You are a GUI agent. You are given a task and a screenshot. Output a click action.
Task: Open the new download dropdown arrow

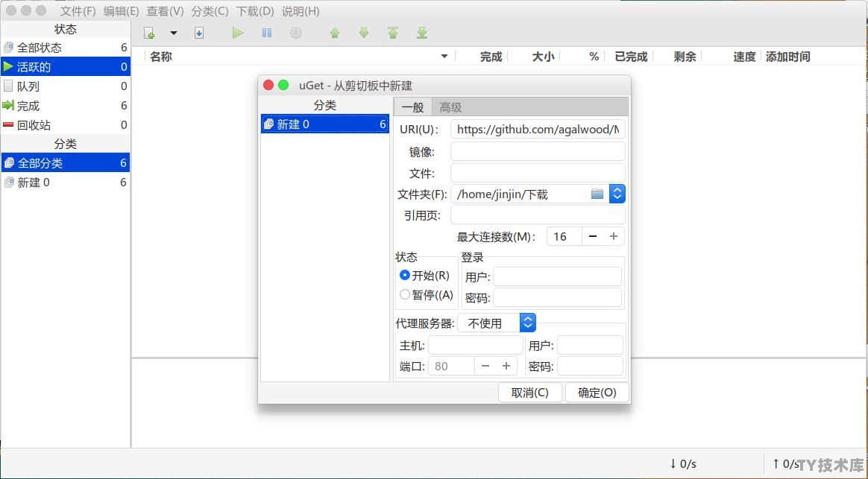(173, 34)
